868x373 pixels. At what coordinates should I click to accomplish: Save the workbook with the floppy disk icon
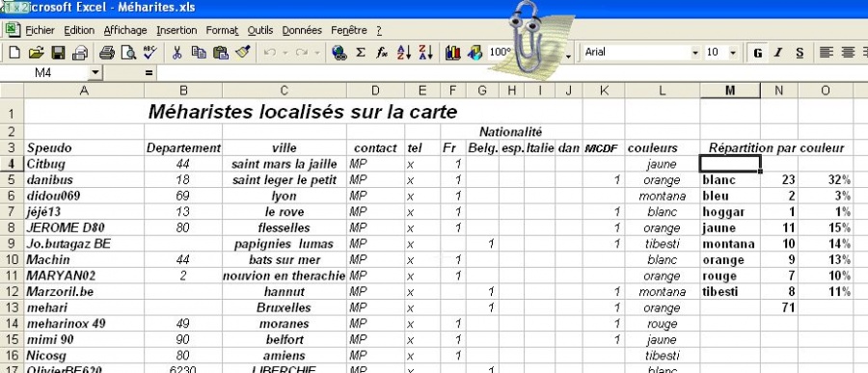58,53
